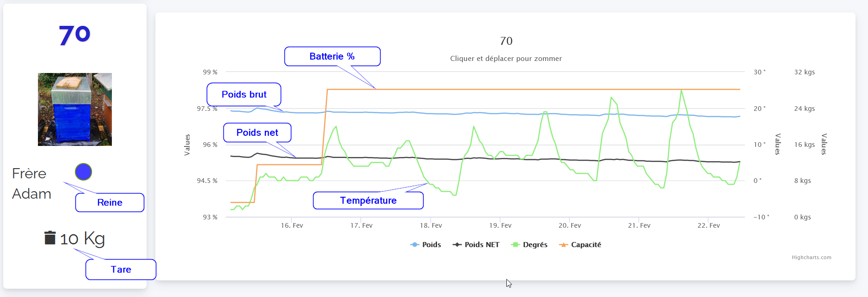Click the Tare callout label
This screenshot has height=297, width=868.
[121, 270]
